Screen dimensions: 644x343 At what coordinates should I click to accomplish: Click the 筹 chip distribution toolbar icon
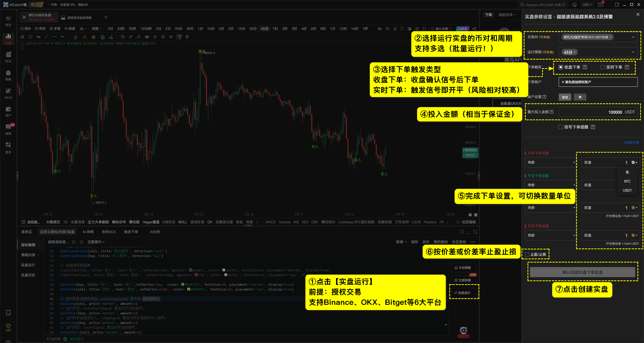tap(94, 37)
